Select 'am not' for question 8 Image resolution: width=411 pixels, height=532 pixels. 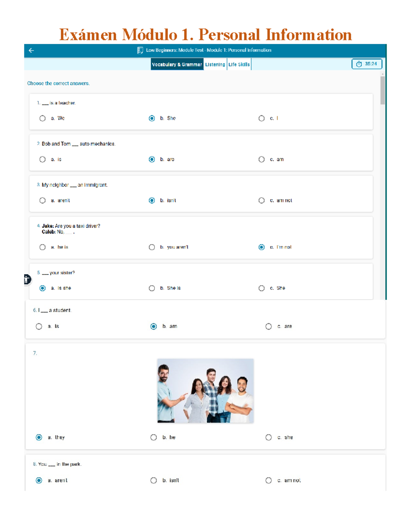[x=268, y=480]
